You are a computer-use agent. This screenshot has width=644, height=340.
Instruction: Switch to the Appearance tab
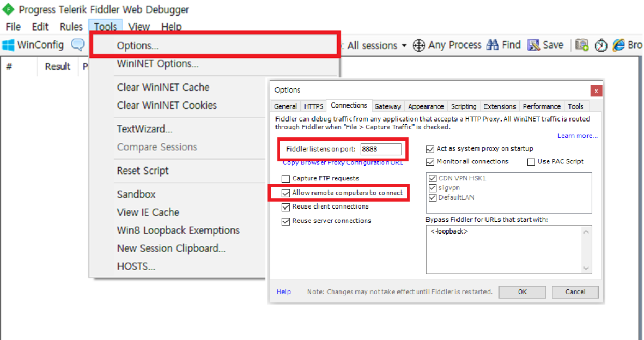click(x=426, y=106)
